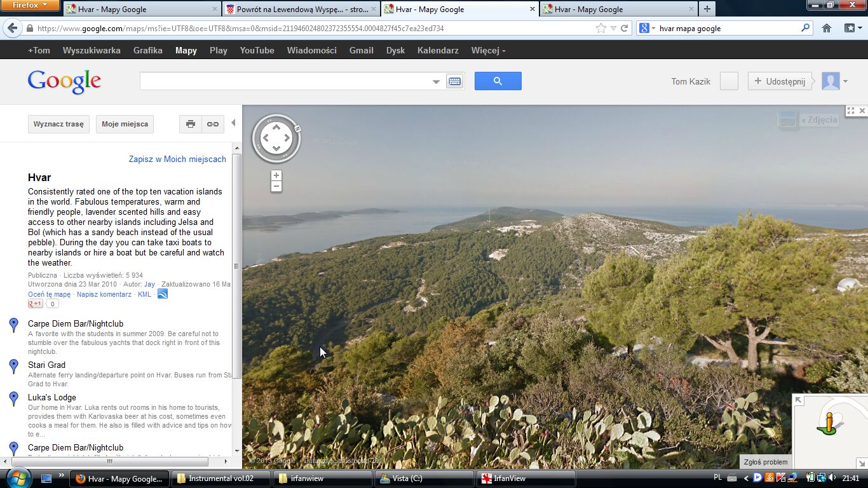This screenshot has height=488, width=868.
Task: Open the search box suggestions dropdown arrow
Action: point(436,81)
